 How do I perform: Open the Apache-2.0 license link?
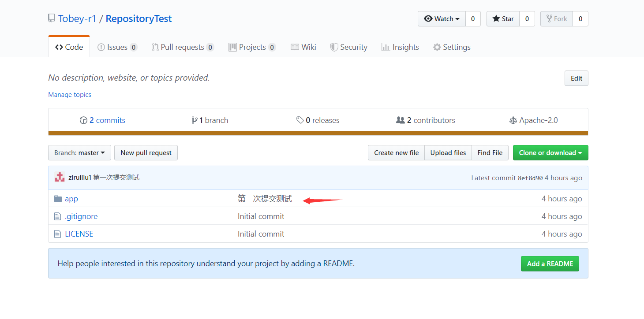pos(534,120)
